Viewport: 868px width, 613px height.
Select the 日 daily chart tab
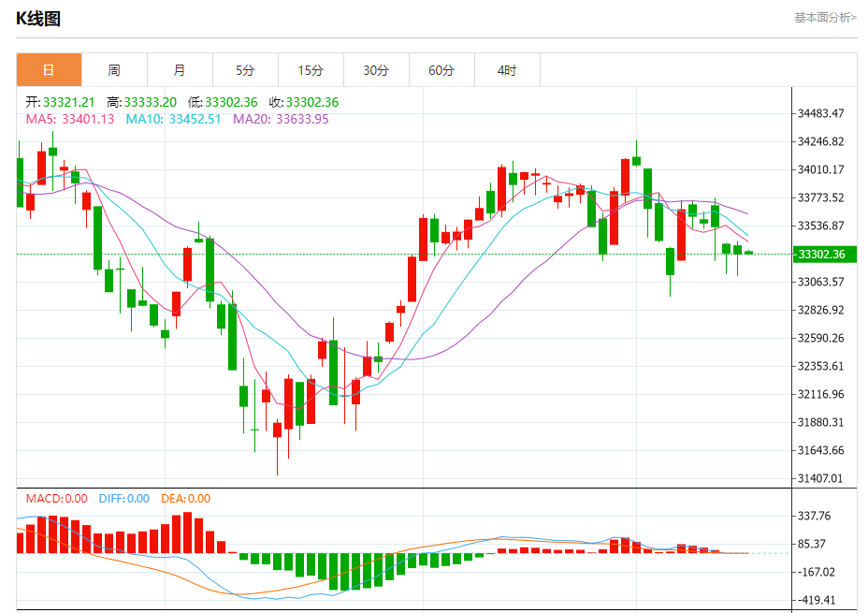50,70
